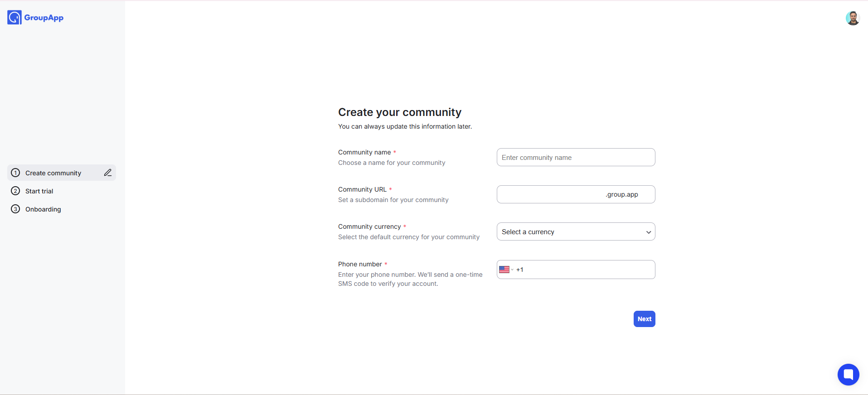Click the step 2 circle icon
The image size is (868, 395).
click(x=15, y=191)
